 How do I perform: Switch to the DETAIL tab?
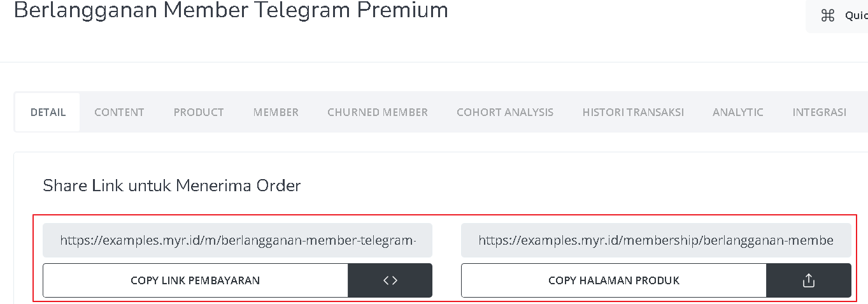click(48, 112)
